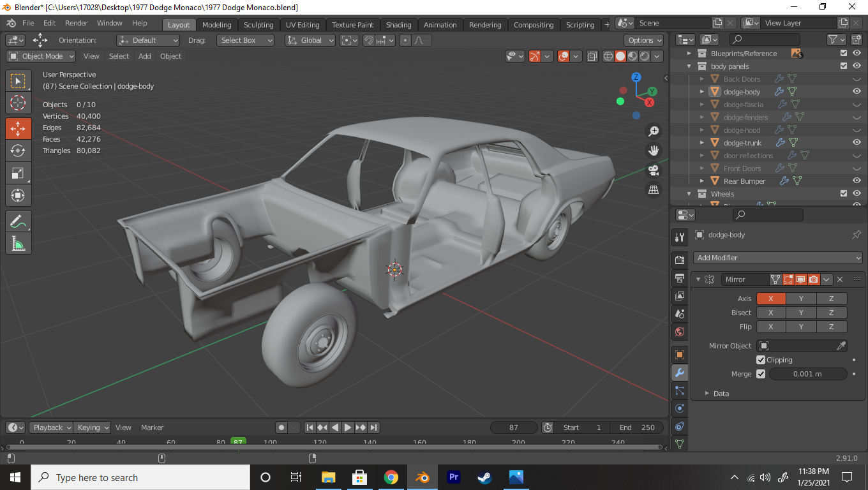This screenshot has width=868, height=490.
Task: Activate the Cursor tool
Action: pyautogui.click(x=18, y=103)
